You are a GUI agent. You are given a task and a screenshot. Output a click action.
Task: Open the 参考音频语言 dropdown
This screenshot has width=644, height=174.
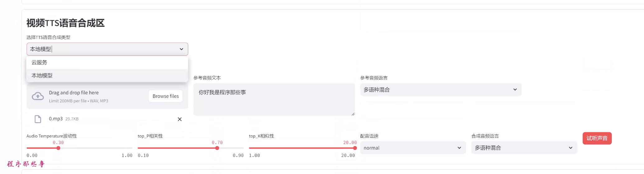pyautogui.click(x=441, y=90)
